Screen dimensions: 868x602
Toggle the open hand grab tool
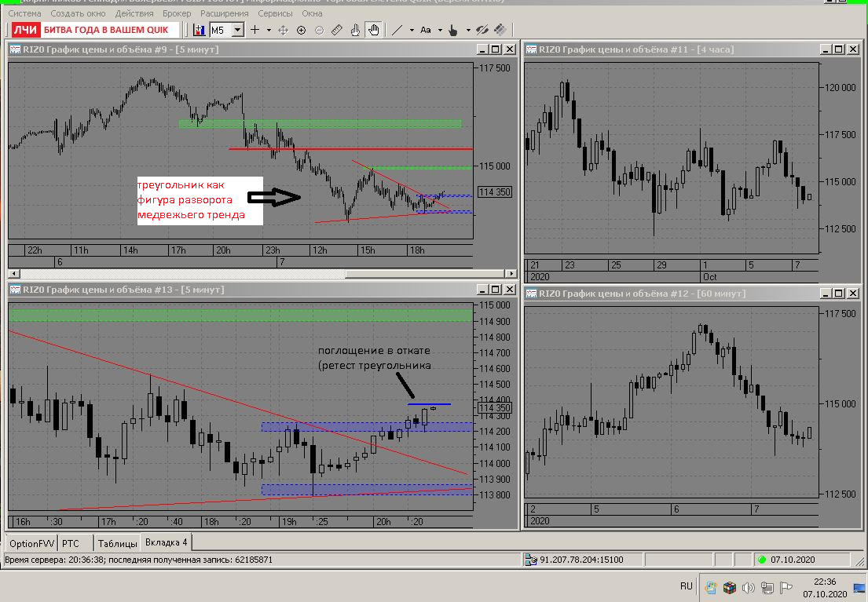coord(374,30)
